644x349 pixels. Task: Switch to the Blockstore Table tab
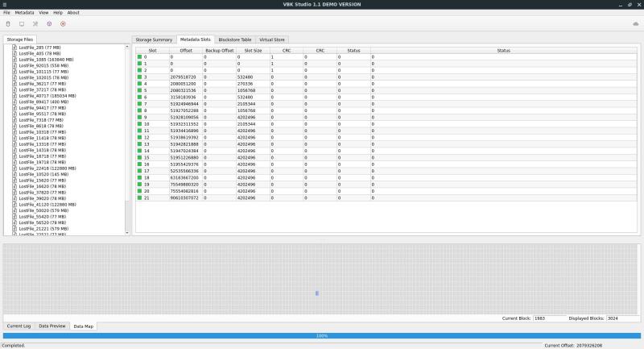tap(235, 39)
